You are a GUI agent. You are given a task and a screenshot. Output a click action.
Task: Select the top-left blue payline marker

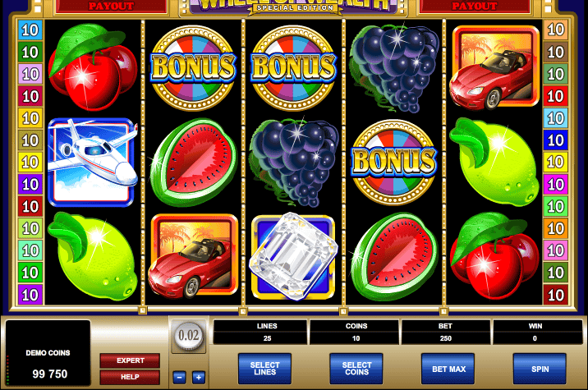[x=30, y=30]
